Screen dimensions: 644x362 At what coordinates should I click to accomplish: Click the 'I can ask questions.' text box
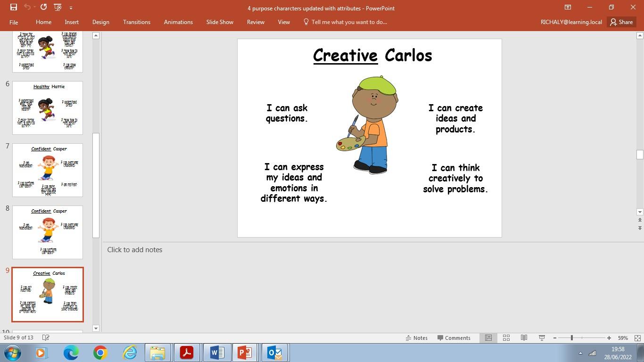pyautogui.click(x=287, y=113)
